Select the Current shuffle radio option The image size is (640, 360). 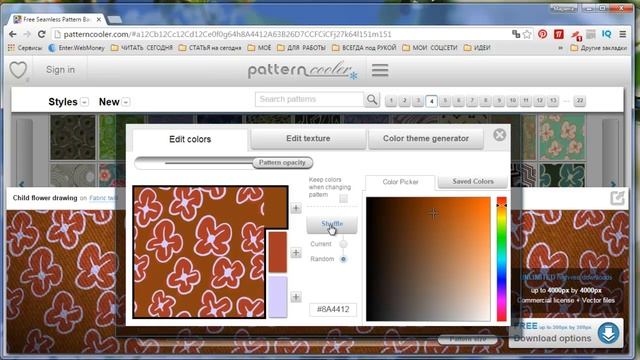point(343,244)
